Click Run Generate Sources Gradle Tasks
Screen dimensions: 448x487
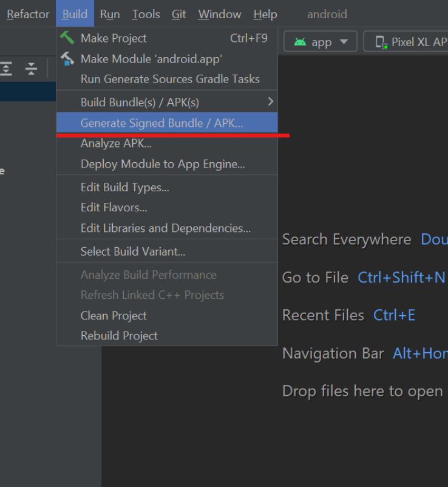coord(170,79)
